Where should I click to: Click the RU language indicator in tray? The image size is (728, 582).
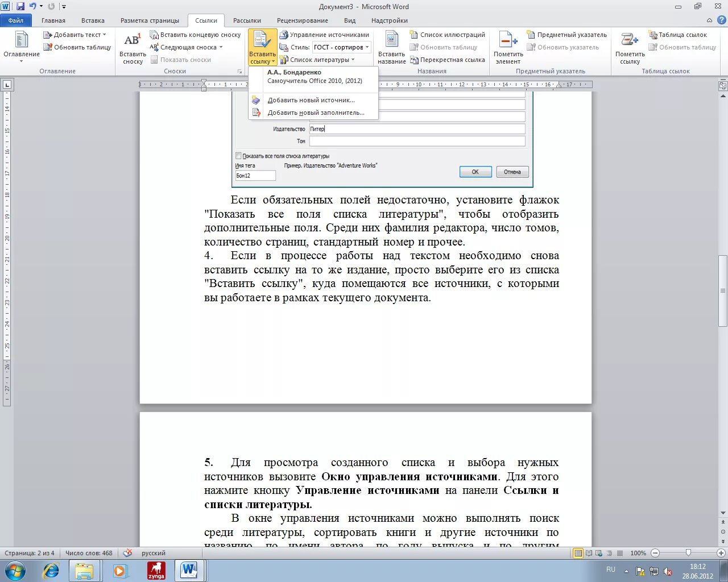(x=611, y=569)
